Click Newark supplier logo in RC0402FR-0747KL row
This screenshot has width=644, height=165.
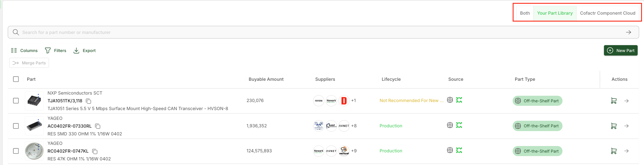(x=319, y=151)
